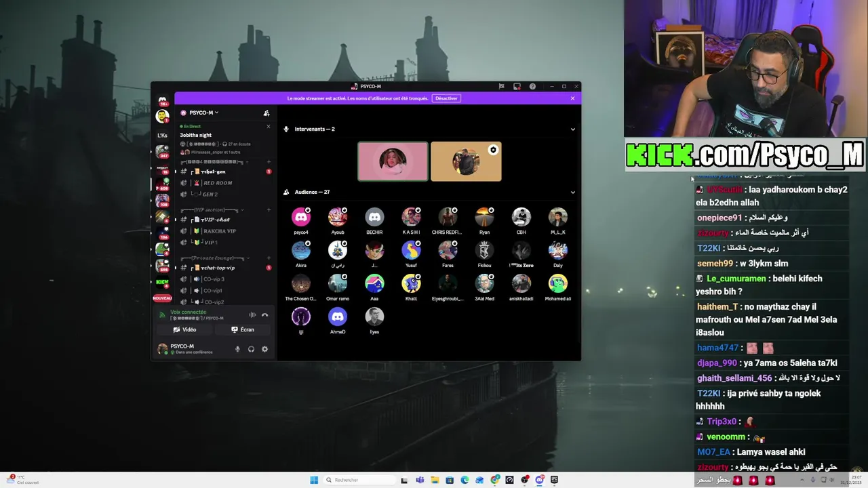Dismiss the streamer mode banner
Screen dimensions: 868x488
[x=572, y=98]
